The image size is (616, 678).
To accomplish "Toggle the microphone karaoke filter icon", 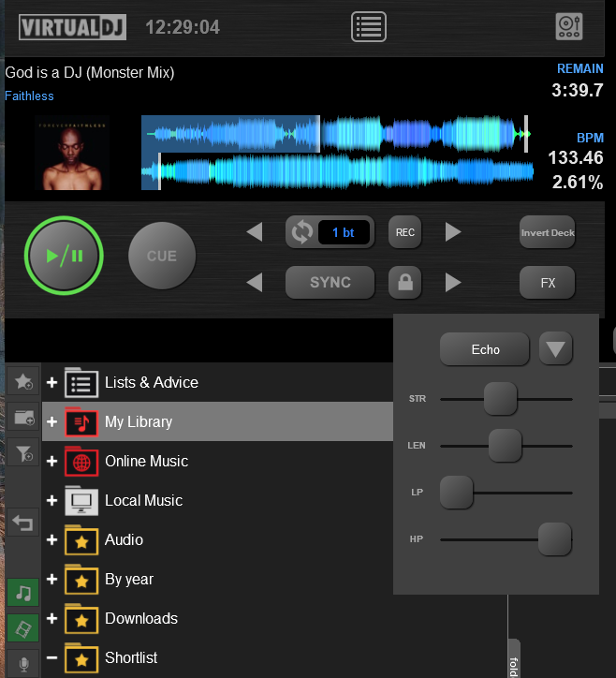I will coord(23,663).
